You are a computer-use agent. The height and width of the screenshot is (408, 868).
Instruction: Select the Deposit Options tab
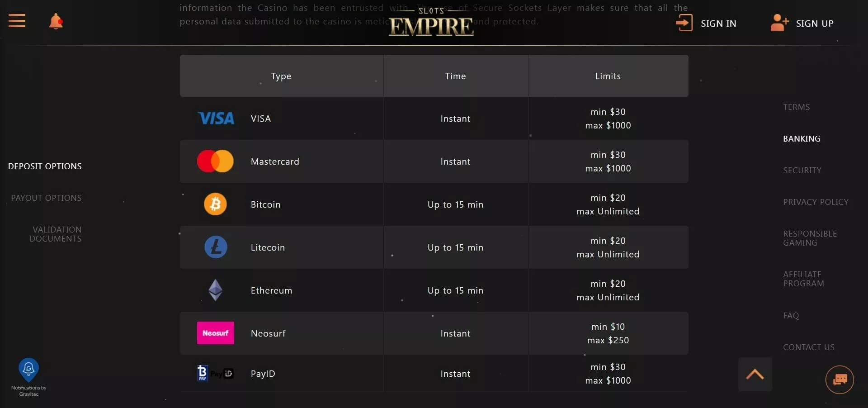pyautogui.click(x=45, y=166)
